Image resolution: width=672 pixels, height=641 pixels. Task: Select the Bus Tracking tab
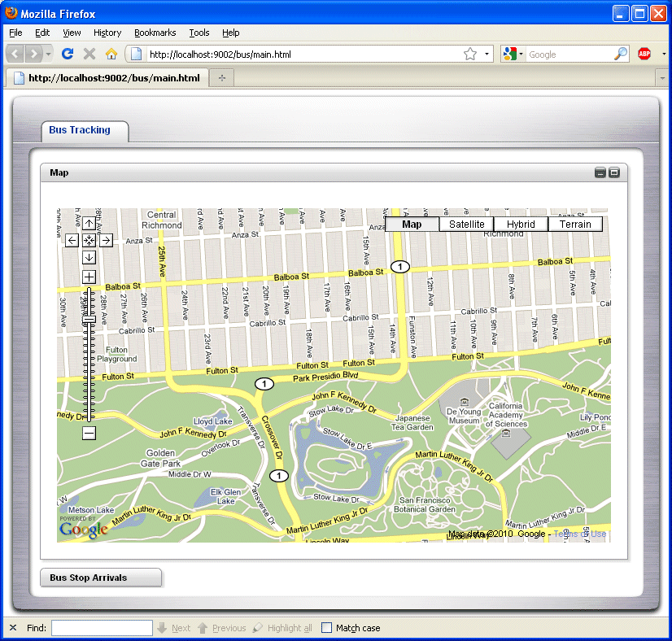[80, 130]
